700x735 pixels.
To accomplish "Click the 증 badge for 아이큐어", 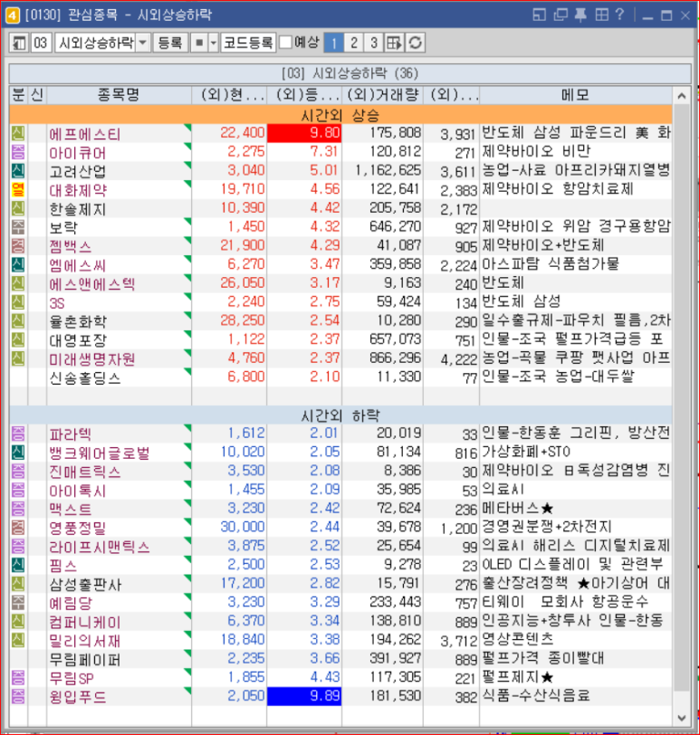I will tap(18, 152).
